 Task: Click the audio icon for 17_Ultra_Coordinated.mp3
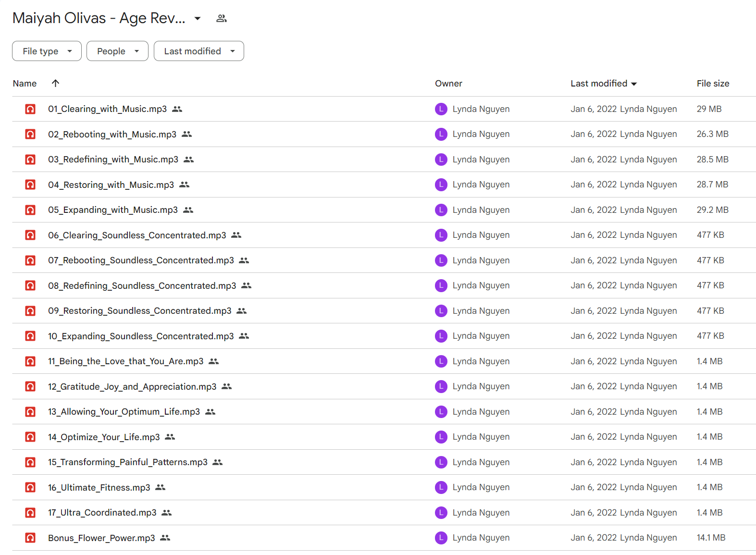(x=30, y=513)
